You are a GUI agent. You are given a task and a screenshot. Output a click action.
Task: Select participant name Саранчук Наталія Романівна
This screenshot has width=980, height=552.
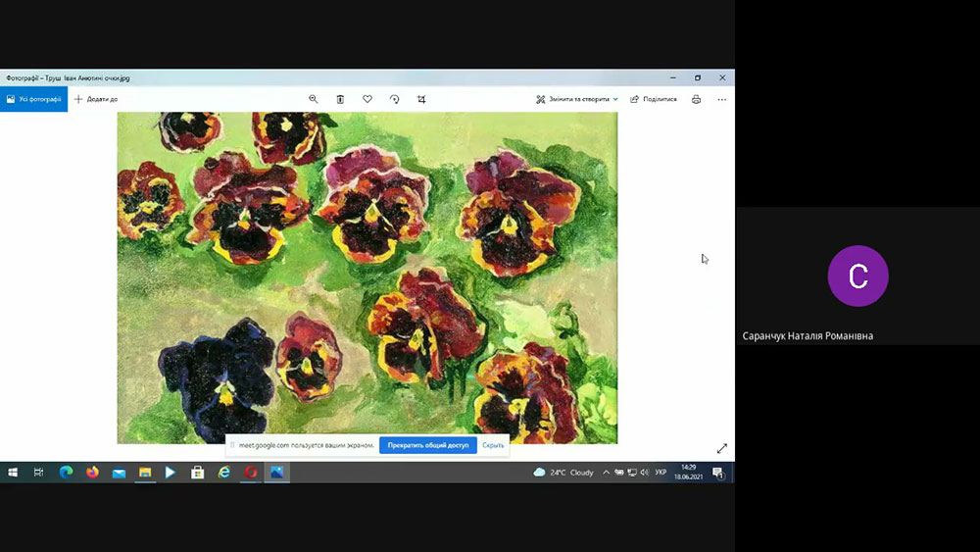click(808, 335)
